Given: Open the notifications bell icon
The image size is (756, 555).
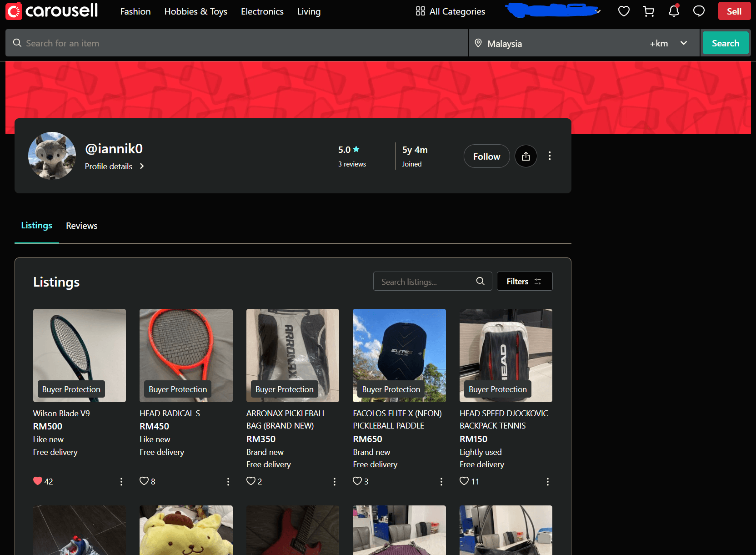Looking at the screenshot, I should tap(674, 11).
